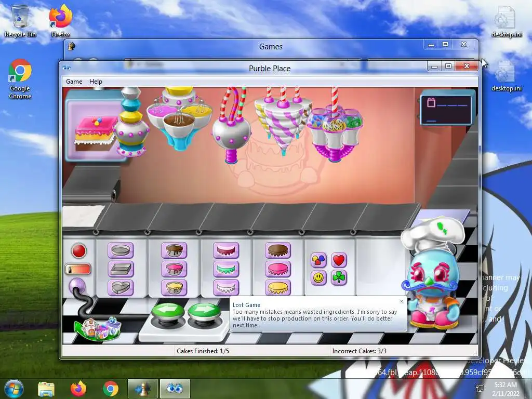Image resolution: width=532 pixels, height=399 pixels.
Task: Click the order monitor screen
Action: 446,110
